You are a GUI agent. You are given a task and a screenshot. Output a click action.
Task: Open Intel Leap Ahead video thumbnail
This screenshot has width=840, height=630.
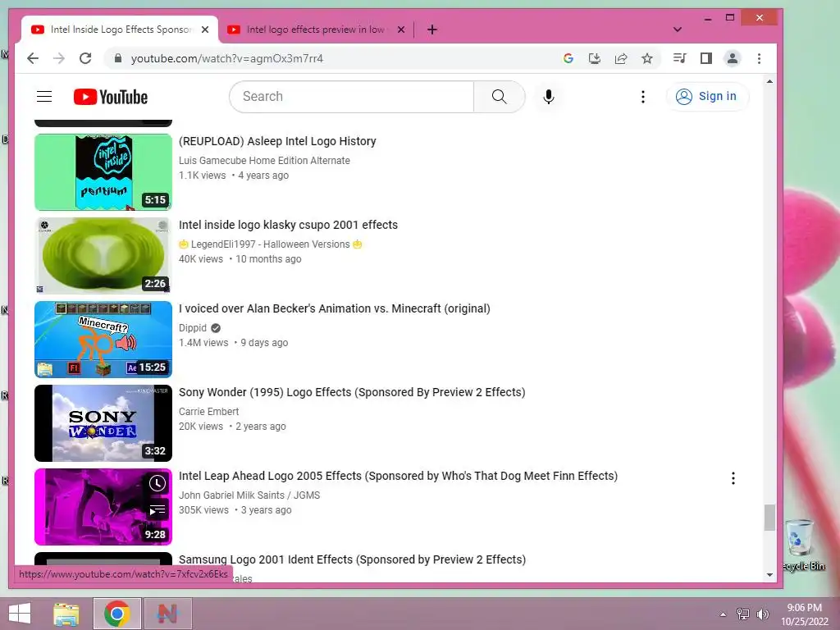(103, 507)
